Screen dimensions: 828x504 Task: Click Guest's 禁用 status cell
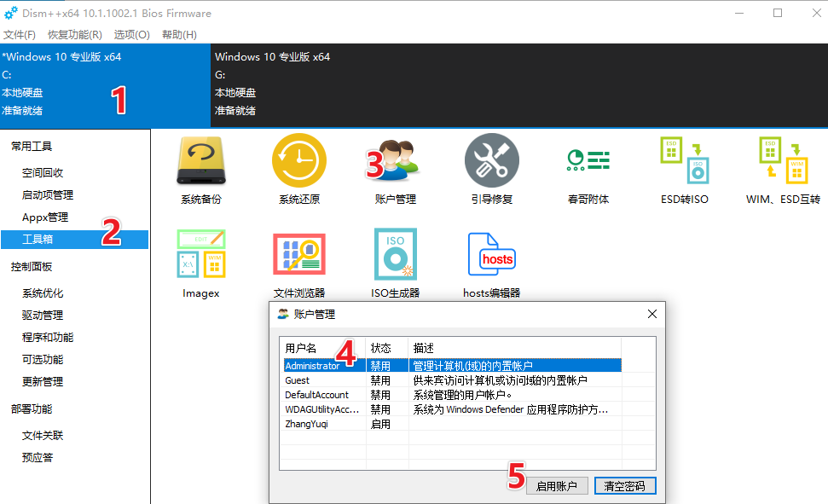380,380
